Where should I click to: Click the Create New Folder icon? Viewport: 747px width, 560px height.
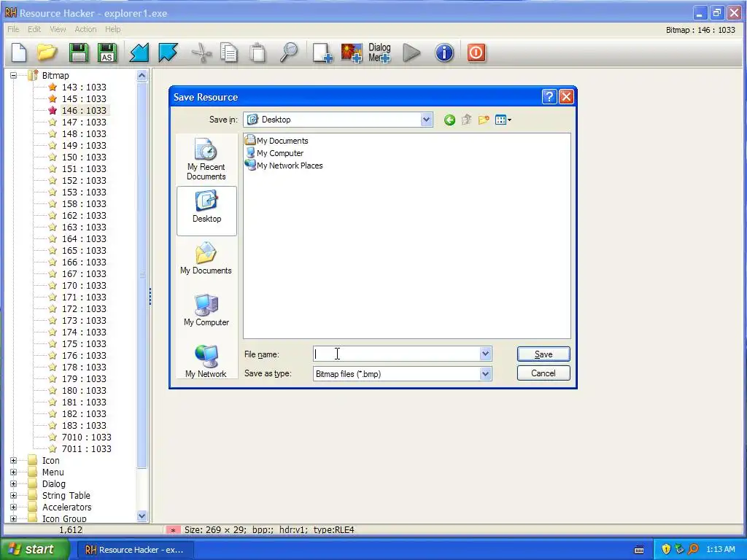(484, 120)
